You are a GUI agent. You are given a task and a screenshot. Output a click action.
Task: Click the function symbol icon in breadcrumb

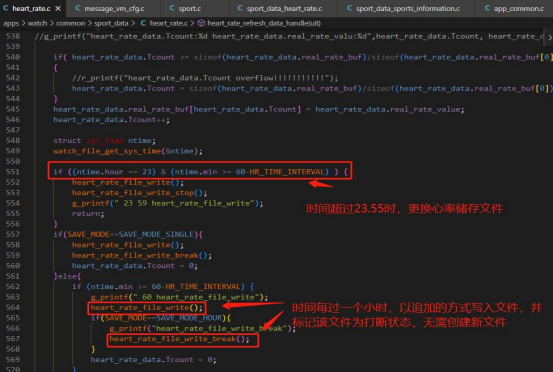[201, 23]
